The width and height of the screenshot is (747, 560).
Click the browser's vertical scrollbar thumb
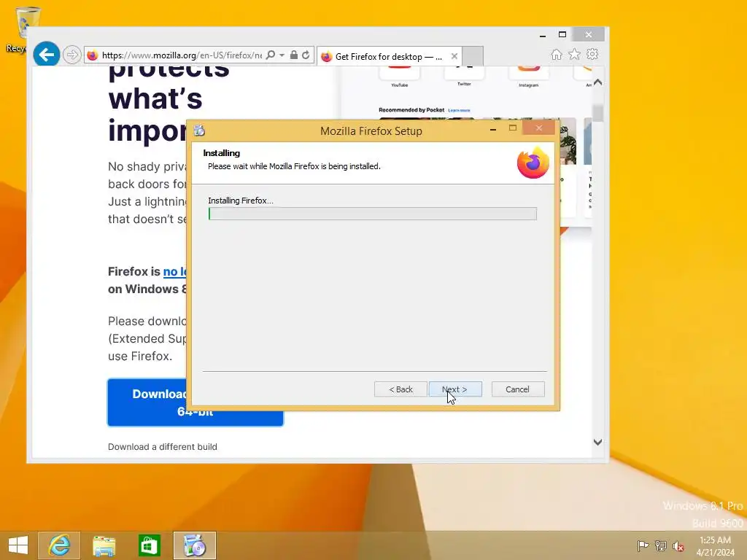(598, 113)
